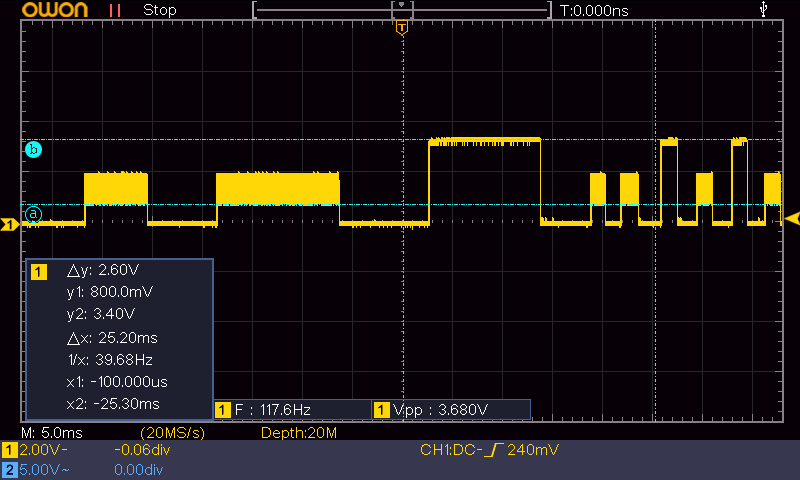Select cursor a marker

pos(33,214)
